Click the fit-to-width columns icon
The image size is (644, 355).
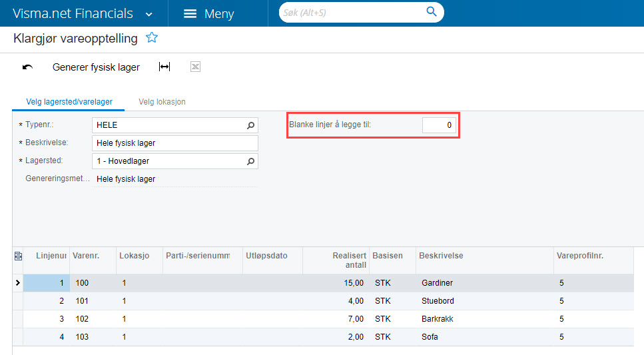point(164,67)
